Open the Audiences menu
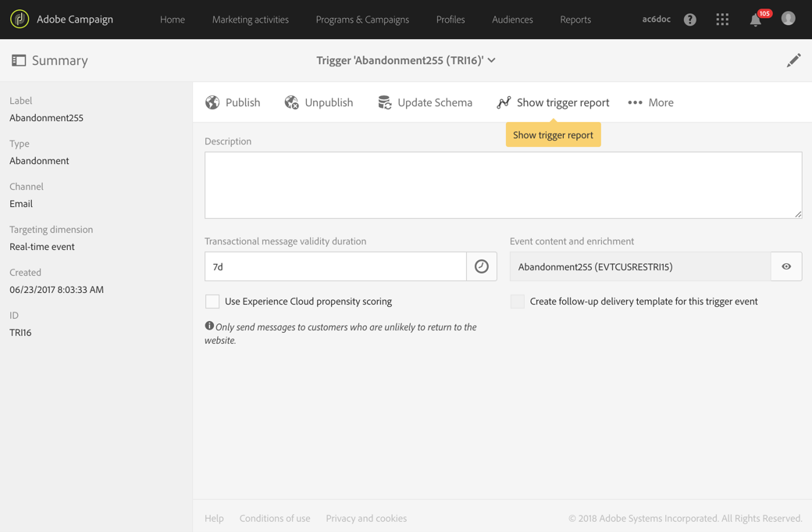This screenshot has height=532, width=812. (512, 20)
